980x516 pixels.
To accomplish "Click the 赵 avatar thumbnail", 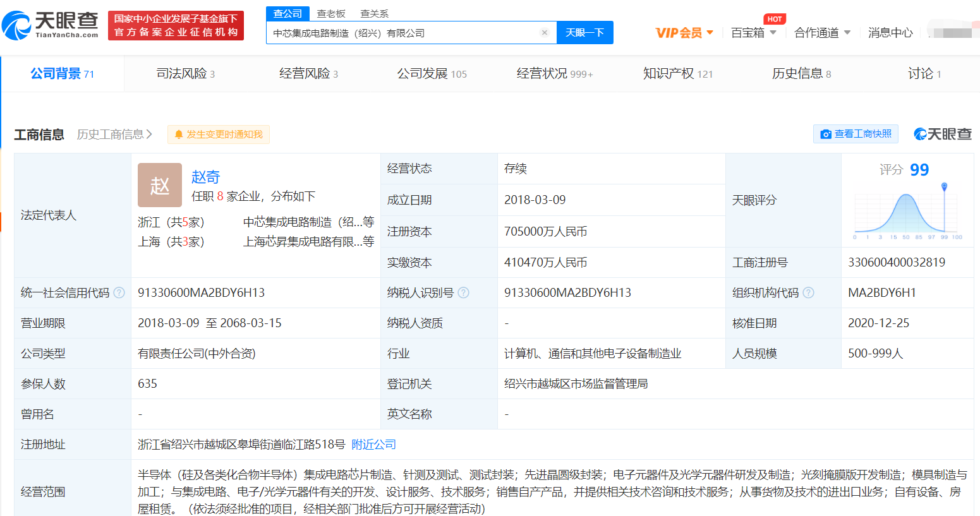I will 160,185.
